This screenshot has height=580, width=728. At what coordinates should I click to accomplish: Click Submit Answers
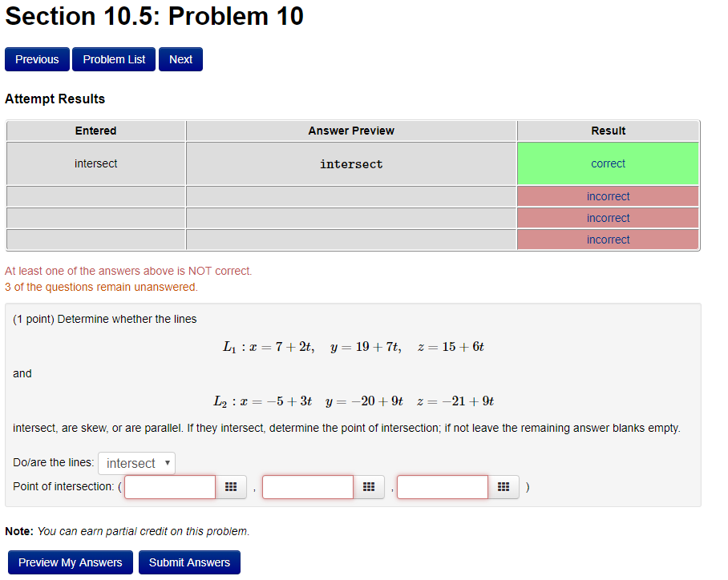(188, 562)
